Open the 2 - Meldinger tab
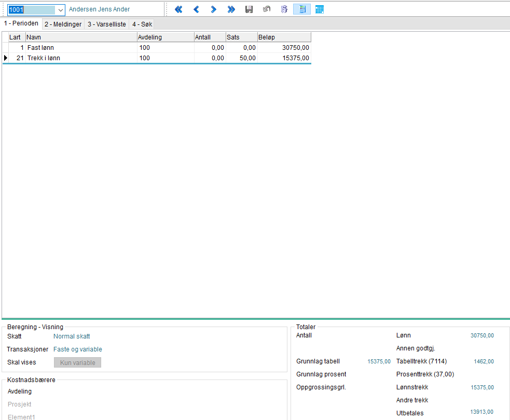This screenshot has height=420, width=510. point(63,24)
